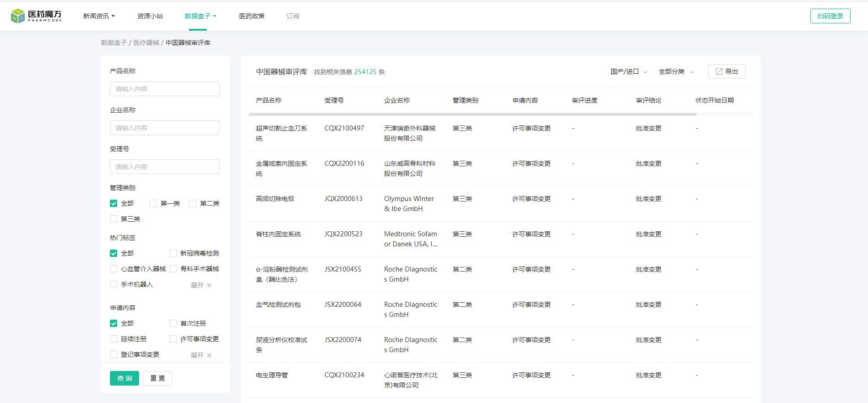Focus the 产品名称 input field
The height and width of the screenshot is (403, 868).
coord(165,89)
